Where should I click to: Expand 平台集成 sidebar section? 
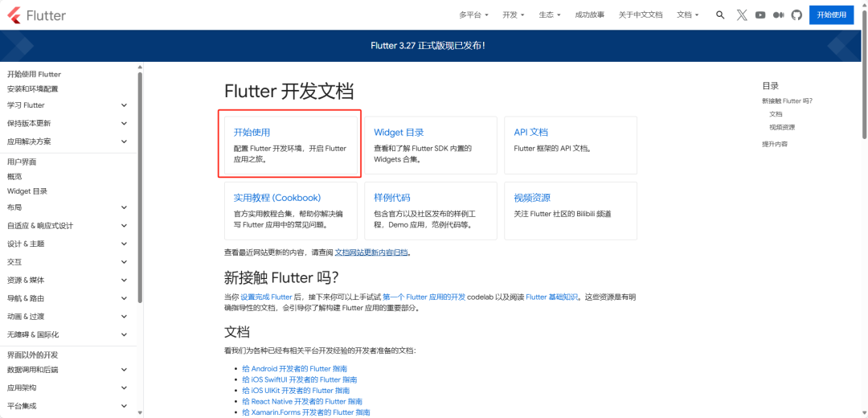coord(68,406)
